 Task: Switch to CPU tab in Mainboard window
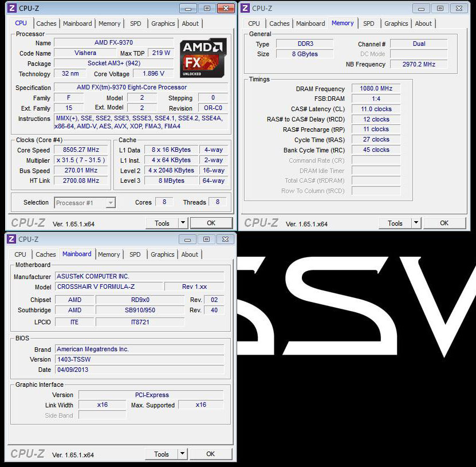[20, 254]
